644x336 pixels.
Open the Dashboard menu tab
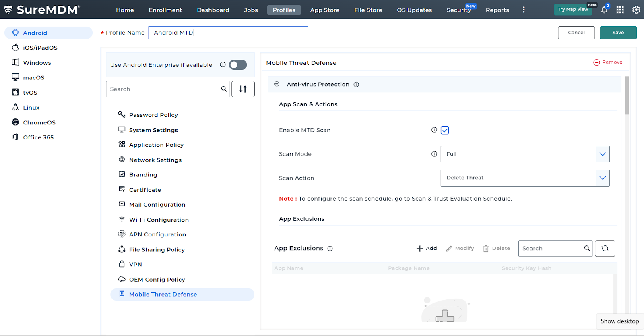(213, 10)
